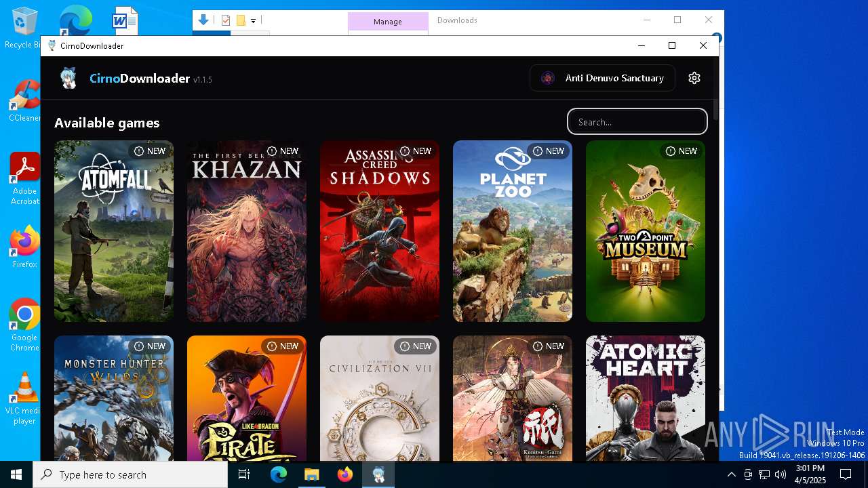Click NEW badge on Planet Zoo card
The image size is (868, 488).
pyautogui.click(x=549, y=151)
